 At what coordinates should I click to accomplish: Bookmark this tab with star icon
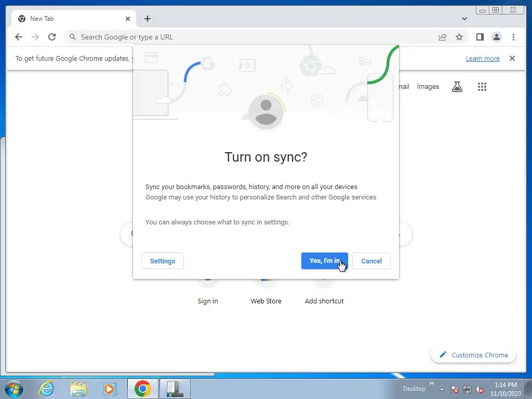(x=459, y=37)
